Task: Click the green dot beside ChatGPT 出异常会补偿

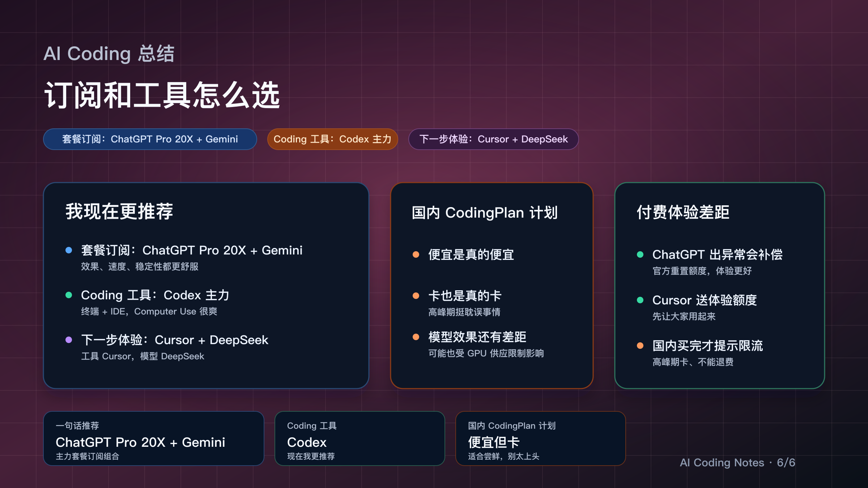Action: click(x=641, y=255)
